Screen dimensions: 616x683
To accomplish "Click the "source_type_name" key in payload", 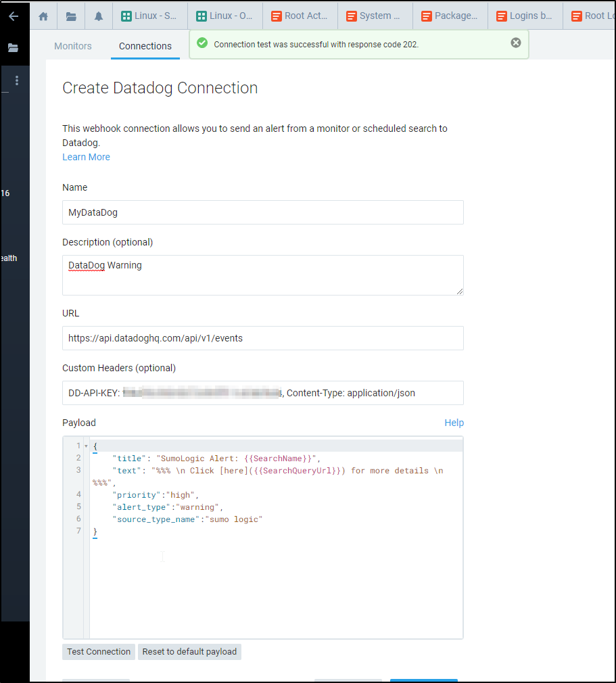I will [156, 519].
